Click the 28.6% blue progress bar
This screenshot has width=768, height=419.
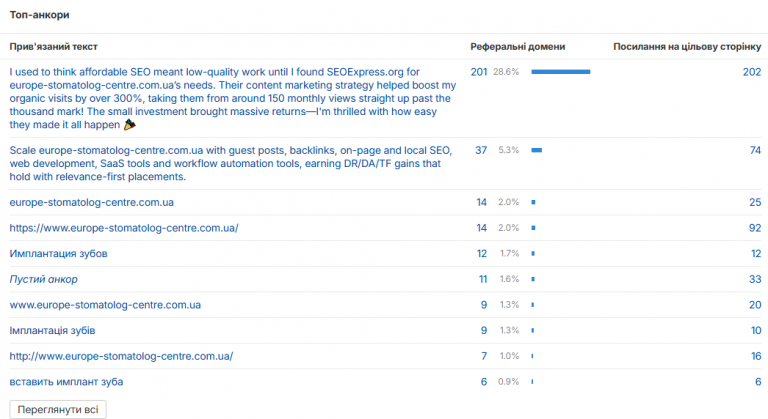(x=561, y=72)
